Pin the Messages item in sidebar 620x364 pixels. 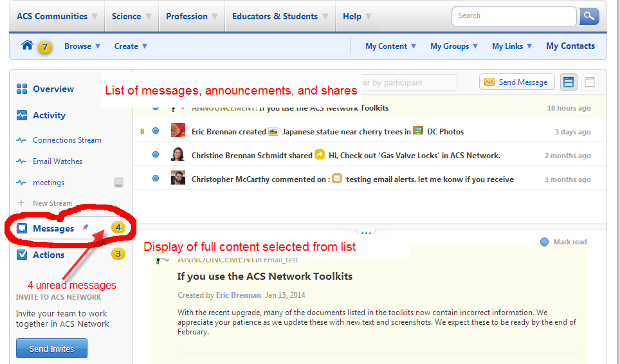(x=86, y=228)
